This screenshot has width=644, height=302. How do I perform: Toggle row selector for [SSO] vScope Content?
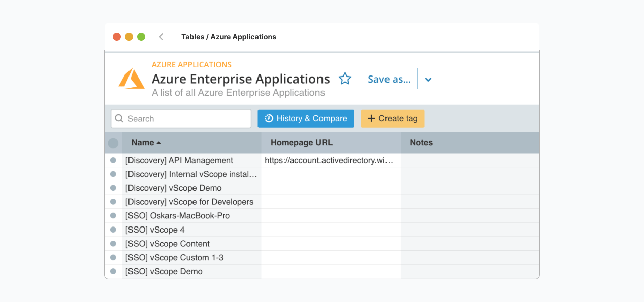[x=113, y=244]
